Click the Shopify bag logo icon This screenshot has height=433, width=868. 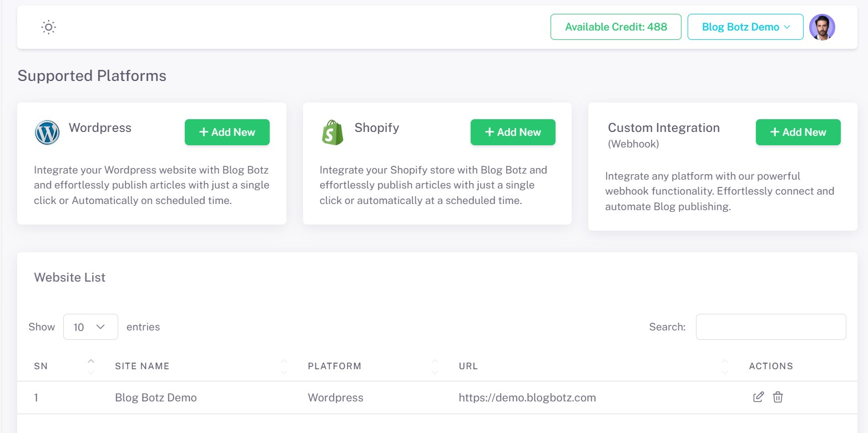pos(332,133)
